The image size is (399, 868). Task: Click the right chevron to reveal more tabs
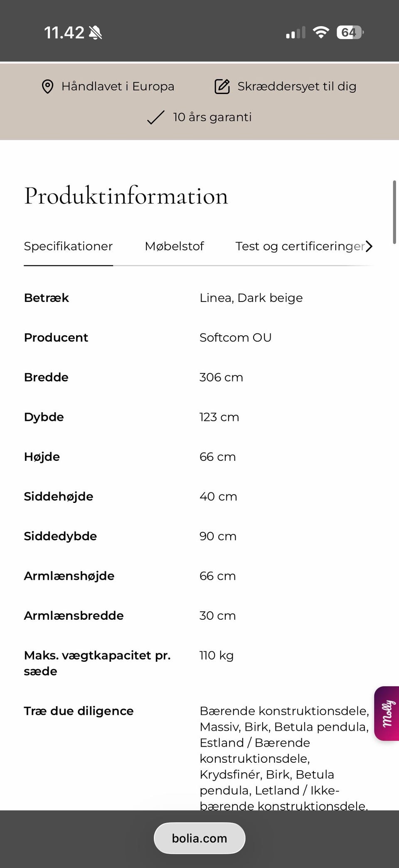pyautogui.click(x=369, y=246)
